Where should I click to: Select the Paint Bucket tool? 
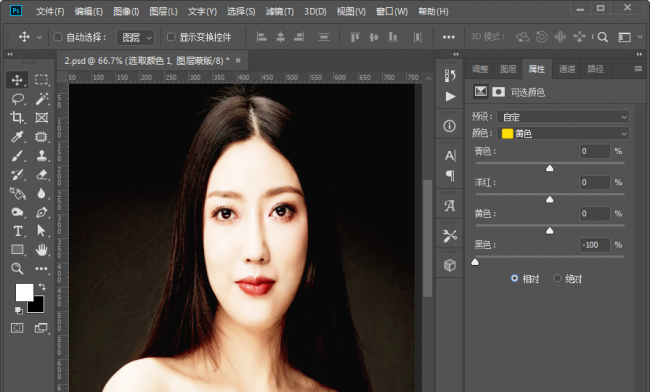pyautogui.click(x=17, y=194)
